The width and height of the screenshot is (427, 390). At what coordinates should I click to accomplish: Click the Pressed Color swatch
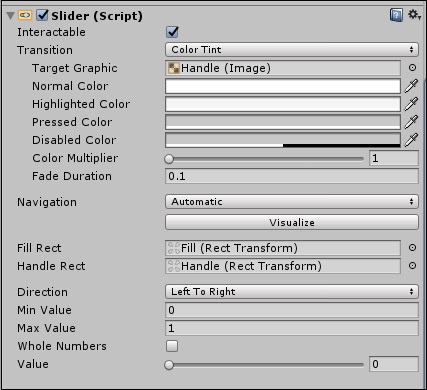click(x=283, y=122)
